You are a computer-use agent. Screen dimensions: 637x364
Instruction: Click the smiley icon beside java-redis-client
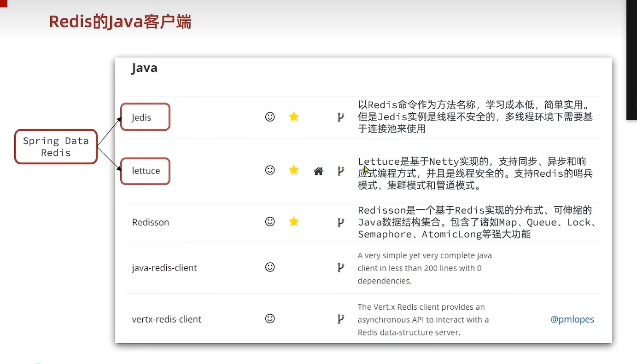270,267
